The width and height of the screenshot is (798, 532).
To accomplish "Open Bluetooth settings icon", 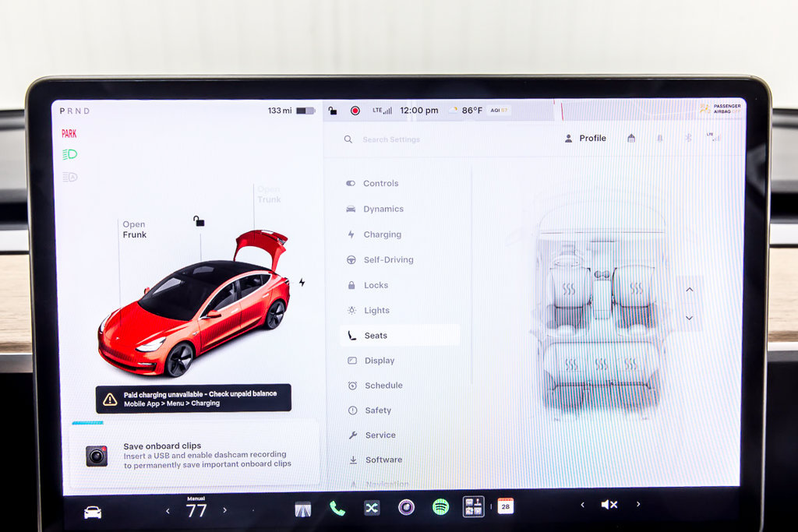I will tap(688, 137).
